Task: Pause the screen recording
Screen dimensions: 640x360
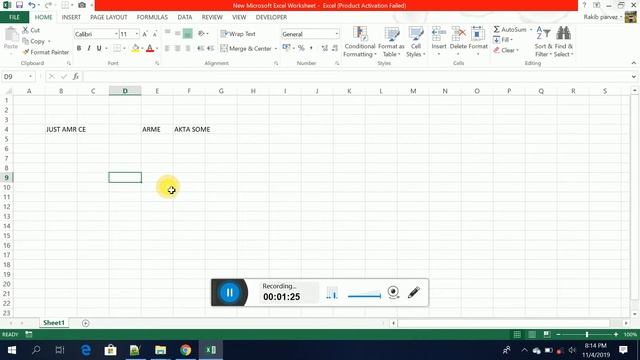Action: [x=229, y=292]
